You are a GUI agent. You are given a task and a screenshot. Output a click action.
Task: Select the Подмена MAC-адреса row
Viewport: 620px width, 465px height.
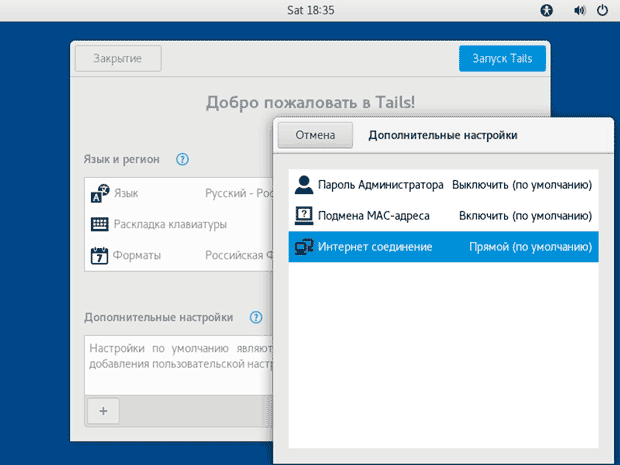coord(443,215)
